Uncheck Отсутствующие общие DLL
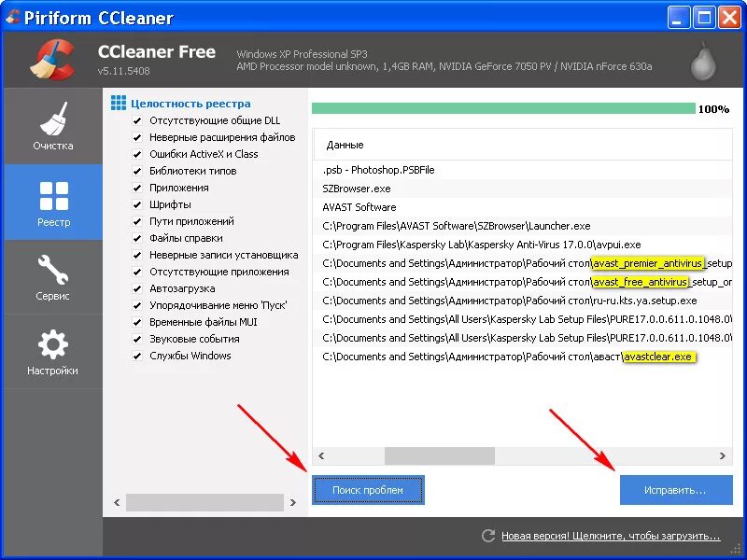This screenshot has width=747, height=560. [x=137, y=121]
